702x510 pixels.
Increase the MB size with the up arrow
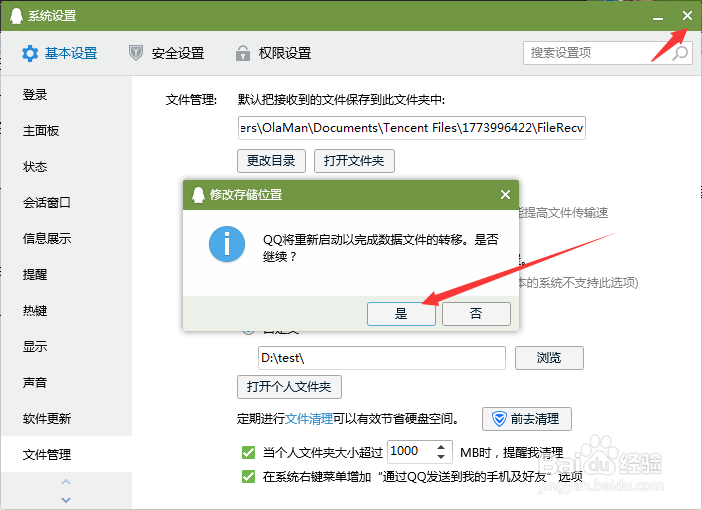[441, 447]
